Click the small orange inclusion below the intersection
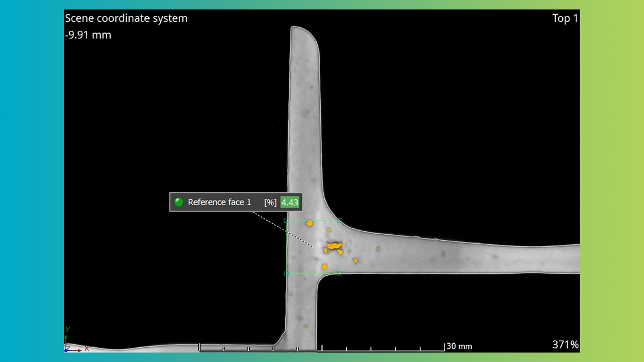The image size is (644, 362). tap(306, 325)
